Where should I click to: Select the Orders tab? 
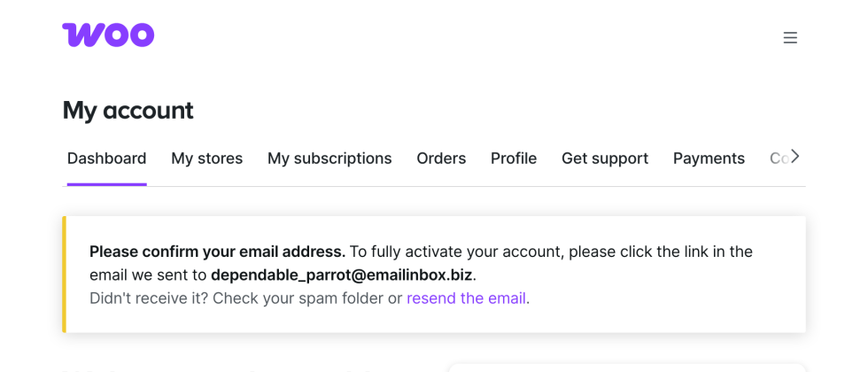[x=441, y=159]
